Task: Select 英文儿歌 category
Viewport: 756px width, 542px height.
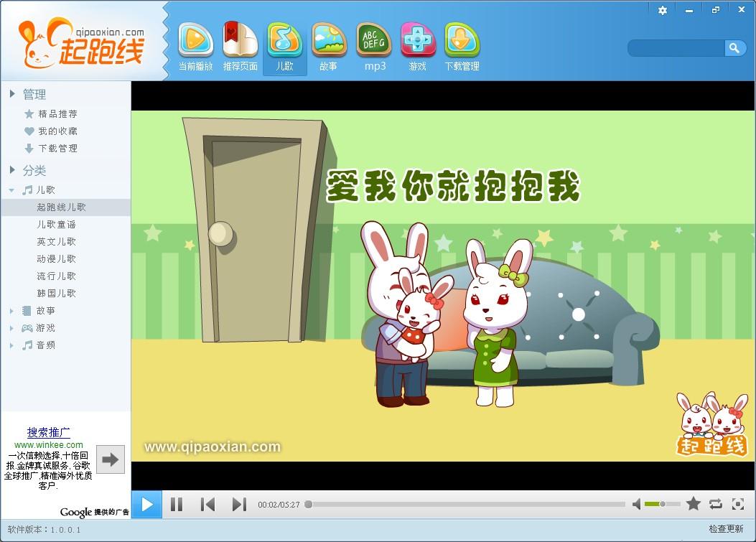Action: coord(57,242)
